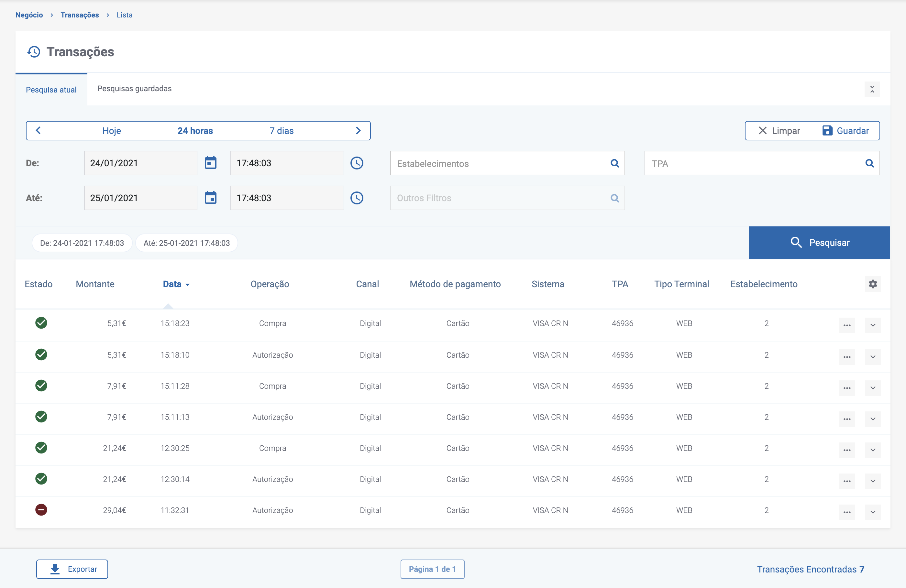Open more options for 12:30:25 transaction
Image resolution: width=906 pixels, height=588 pixels.
846,450
